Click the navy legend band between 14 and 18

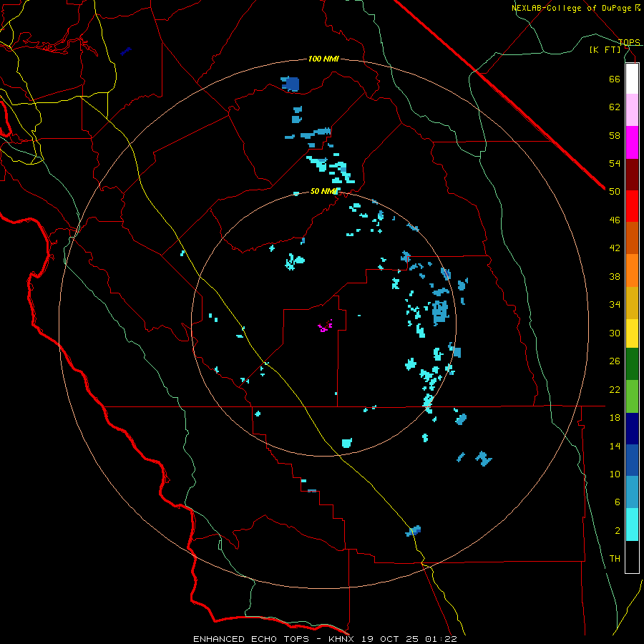pos(632,429)
